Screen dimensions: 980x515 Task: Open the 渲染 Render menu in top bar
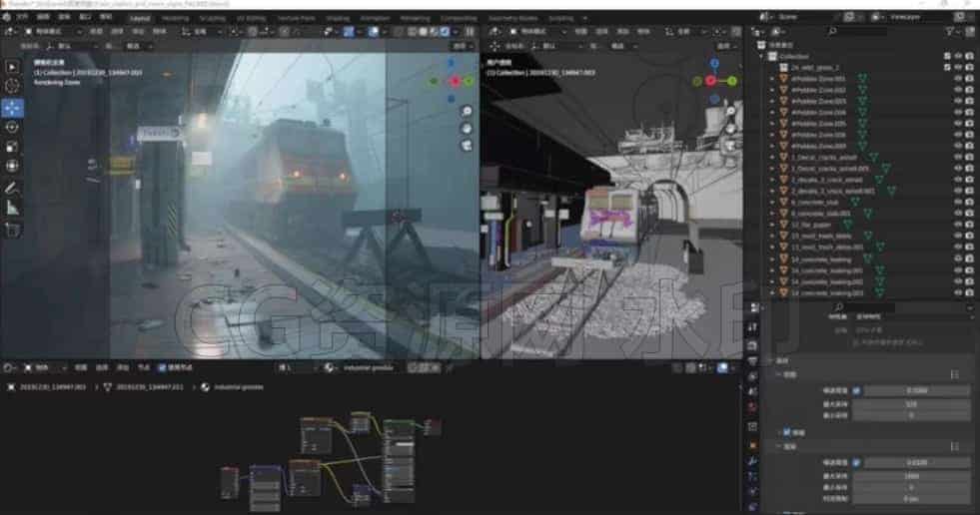click(x=64, y=18)
